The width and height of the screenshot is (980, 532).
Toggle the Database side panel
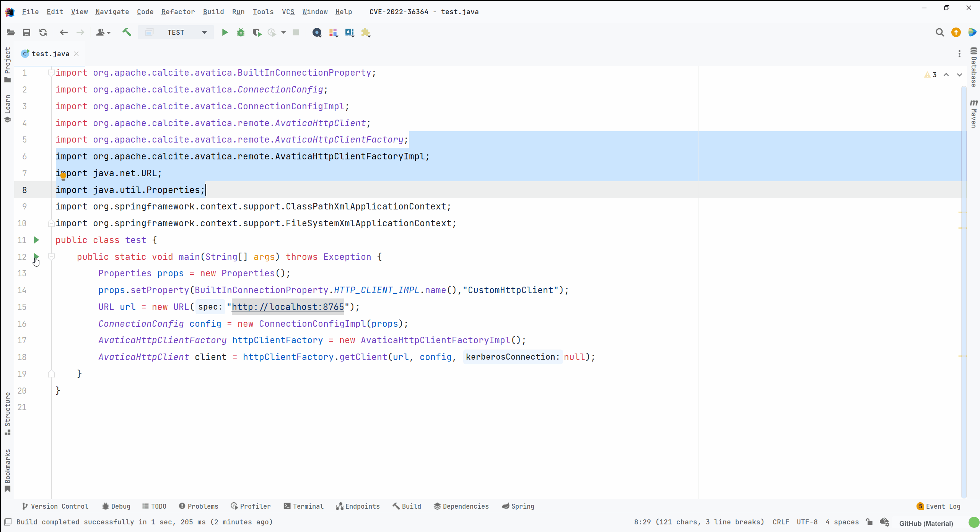(973, 67)
